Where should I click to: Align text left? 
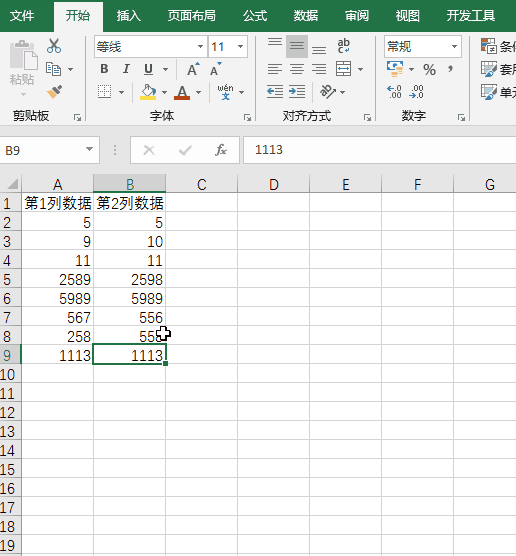(x=275, y=69)
